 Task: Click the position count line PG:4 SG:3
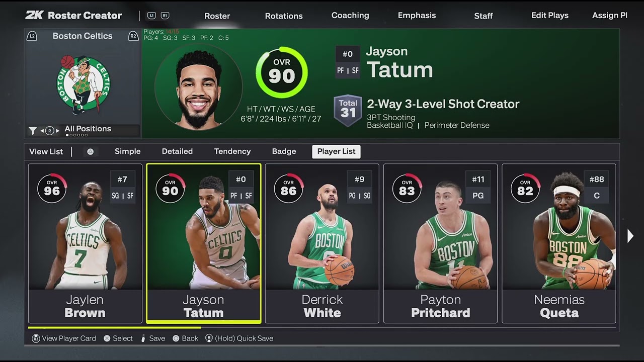click(x=186, y=38)
